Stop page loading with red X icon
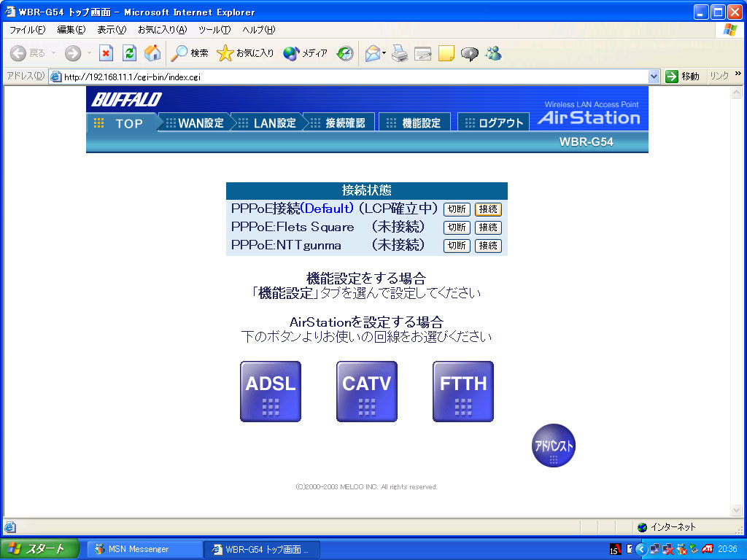 106,53
